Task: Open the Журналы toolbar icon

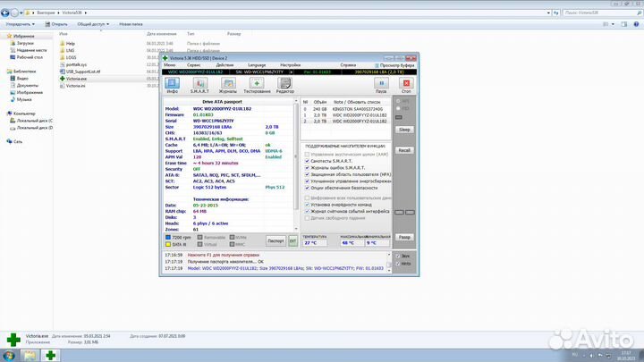Action: click(227, 83)
